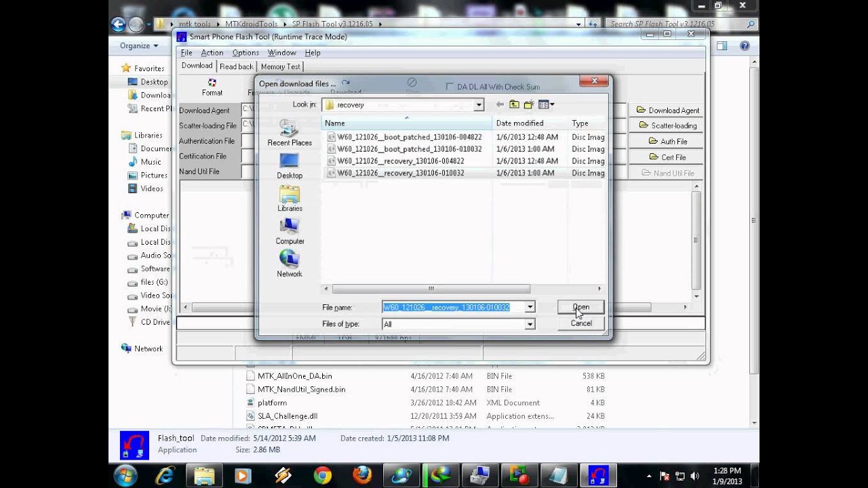Click Explorer back navigation arrow
This screenshot has height=488, width=868.
pos(119,24)
